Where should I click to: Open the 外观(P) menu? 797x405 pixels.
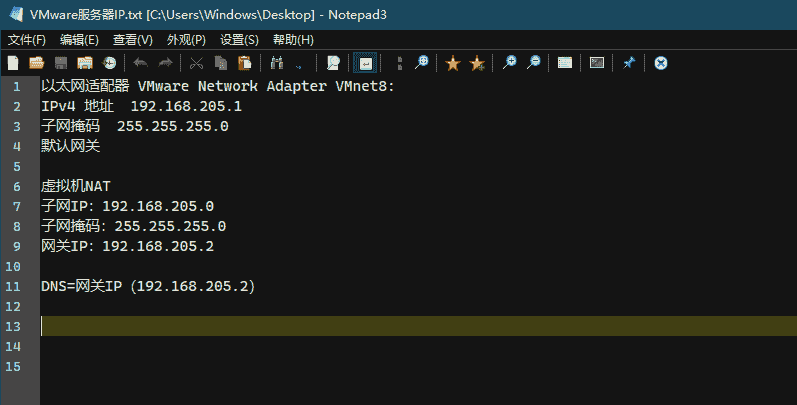tap(186, 40)
